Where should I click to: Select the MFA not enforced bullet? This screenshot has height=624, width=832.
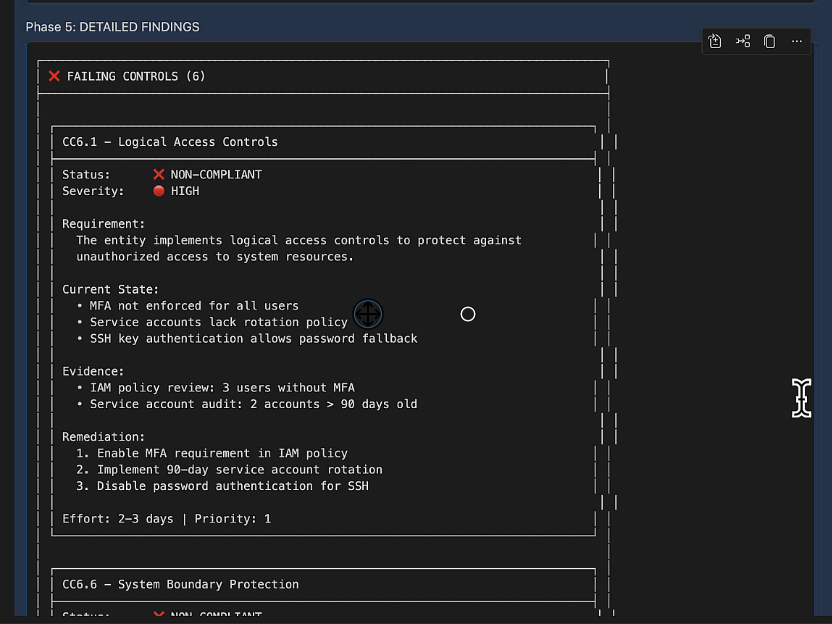194,306
